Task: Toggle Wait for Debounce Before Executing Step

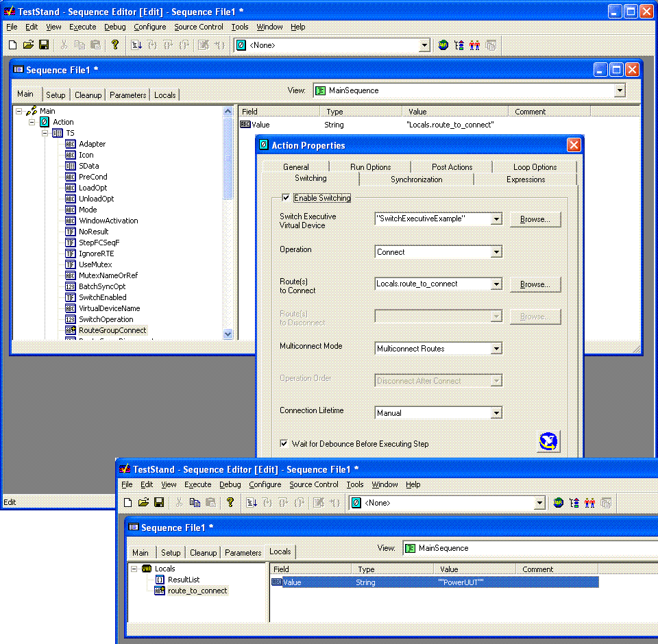Action: (x=284, y=443)
